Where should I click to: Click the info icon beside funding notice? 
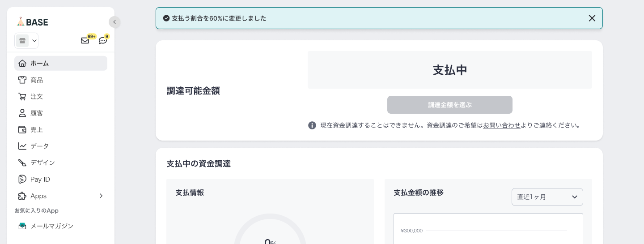(x=312, y=125)
